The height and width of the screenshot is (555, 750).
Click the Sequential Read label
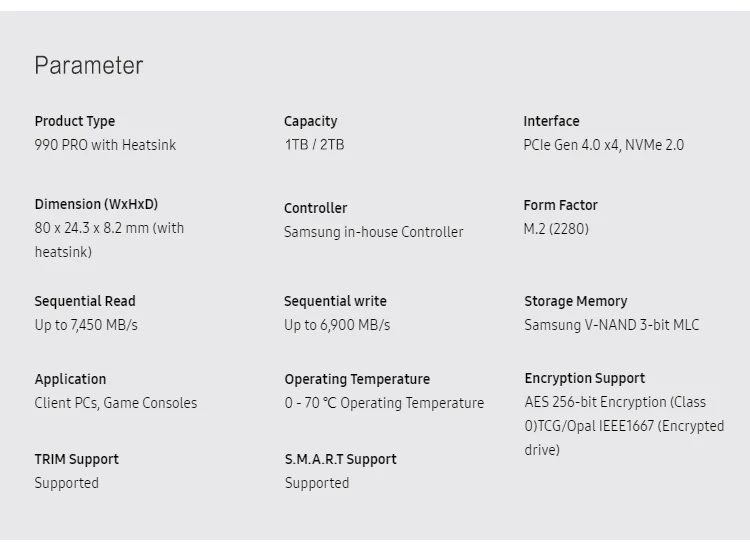85,301
